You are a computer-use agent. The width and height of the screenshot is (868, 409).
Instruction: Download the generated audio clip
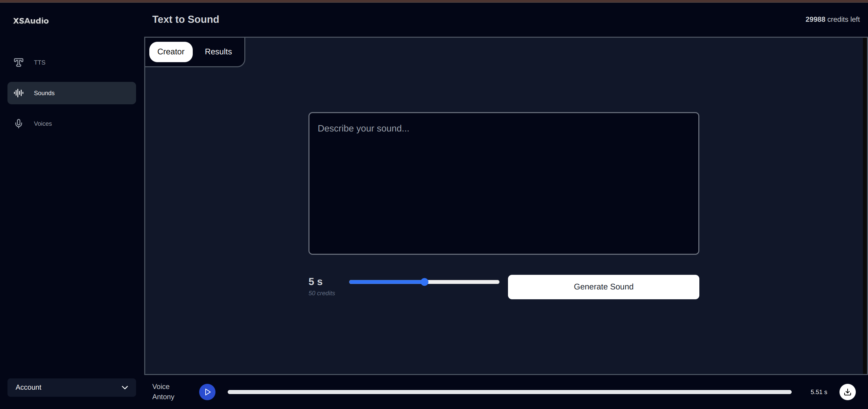click(x=847, y=392)
